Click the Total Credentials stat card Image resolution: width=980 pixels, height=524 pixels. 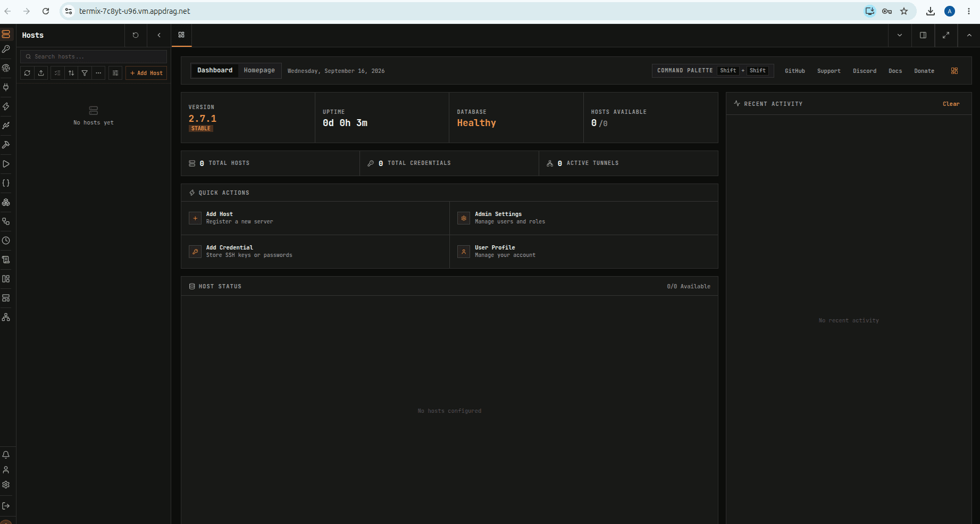[449, 163]
